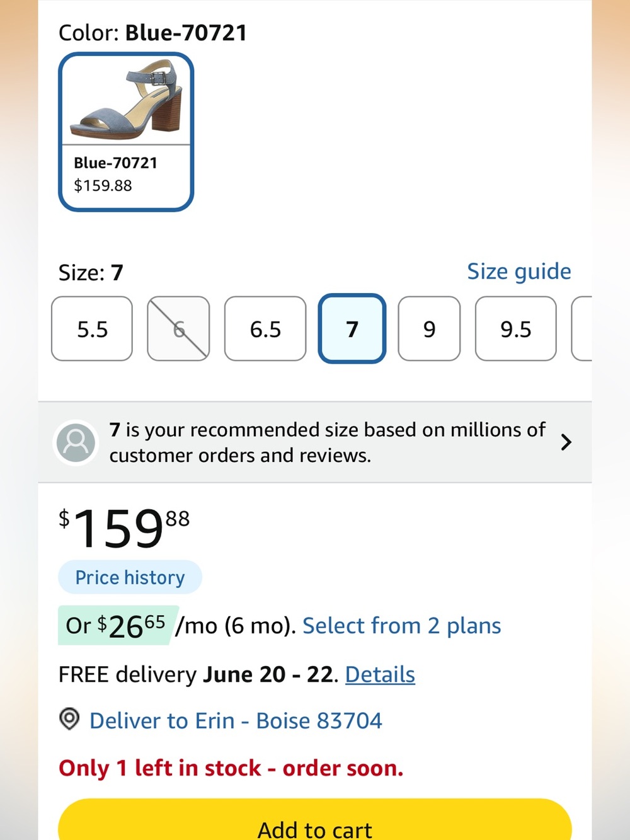Click the profile avatar icon

(76, 442)
